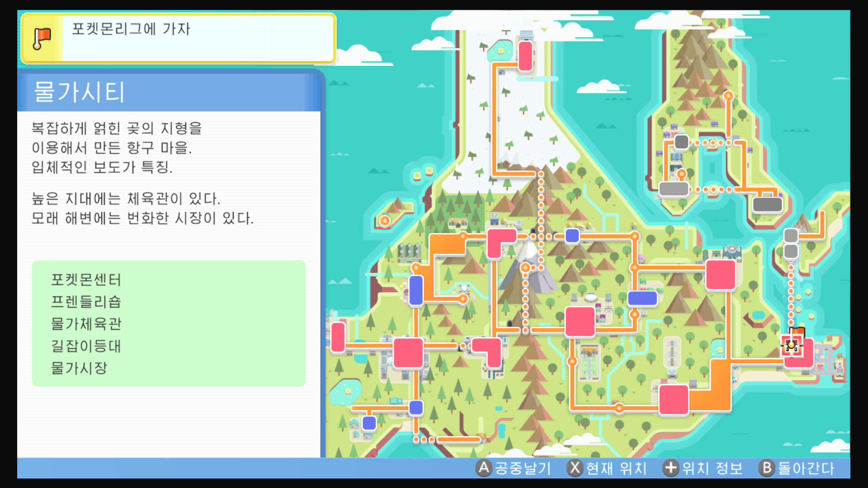Image resolution: width=868 pixels, height=488 pixels.
Task: Click 물가시장 in the facility list
Action: pyautogui.click(x=79, y=368)
